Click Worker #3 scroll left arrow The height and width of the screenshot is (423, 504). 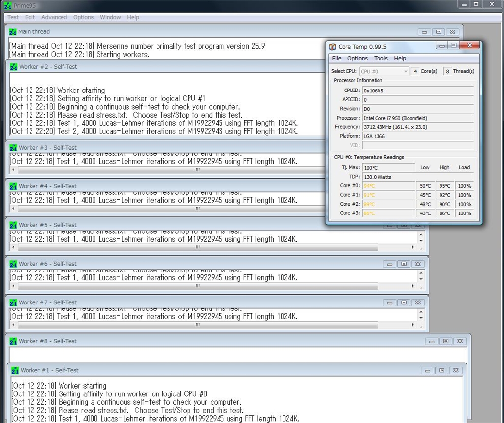pos(13,170)
